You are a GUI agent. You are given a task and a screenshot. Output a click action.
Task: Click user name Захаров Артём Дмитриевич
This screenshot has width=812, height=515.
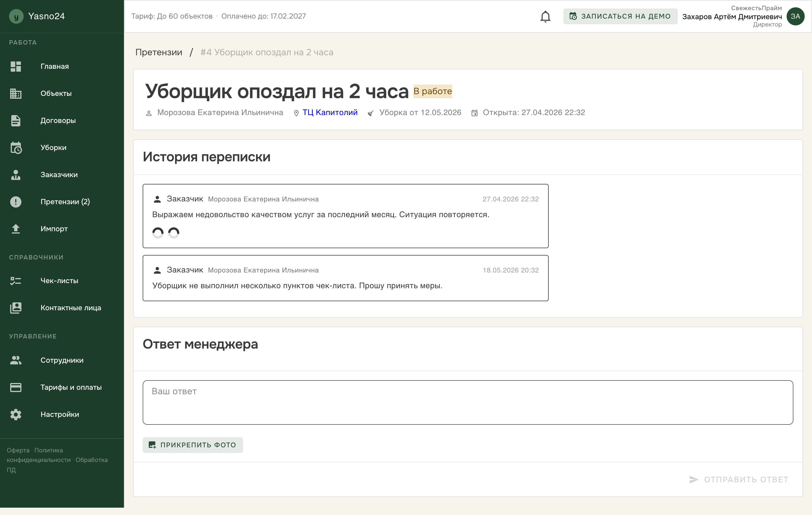pyautogui.click(x=732, y=17)
